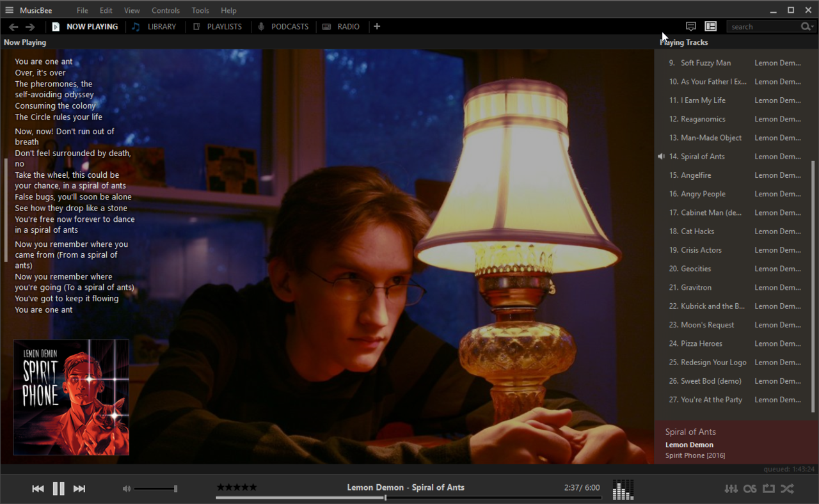This screenshot has height=504, width=819.
Task: Click the spectrum visualizer bars icon
Action: point(623,489)
